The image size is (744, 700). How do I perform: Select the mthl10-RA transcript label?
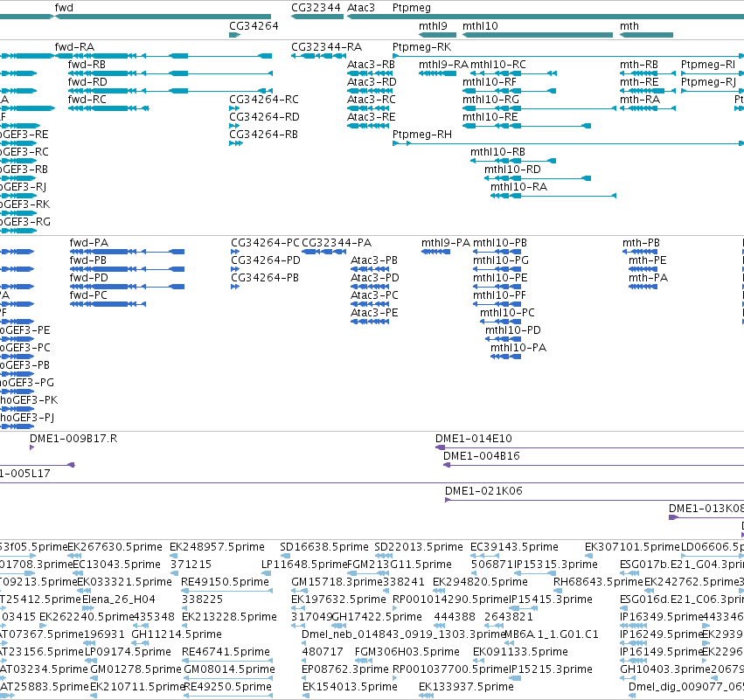[x=518, y=187]
